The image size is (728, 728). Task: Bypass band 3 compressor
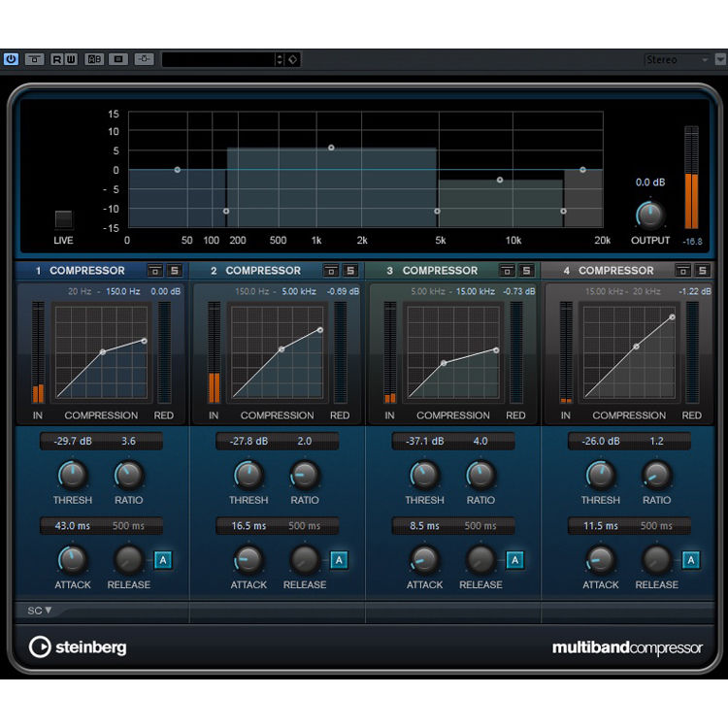[507, 270]
